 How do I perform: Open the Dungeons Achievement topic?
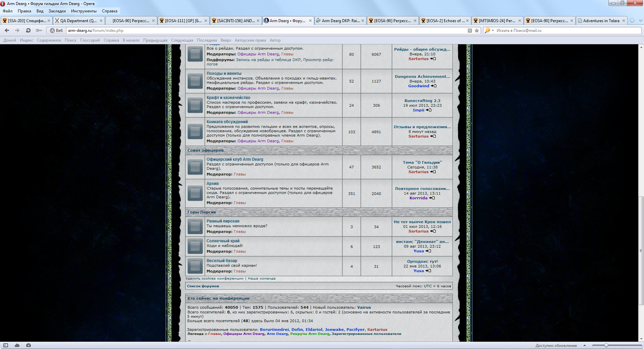coord(422,77)
